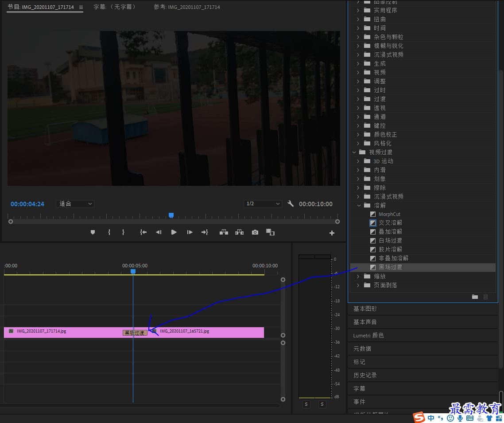Viewport: 504px width, 423px height.
Task: Open the 基本图形 panel
Action: click(365, 309)
